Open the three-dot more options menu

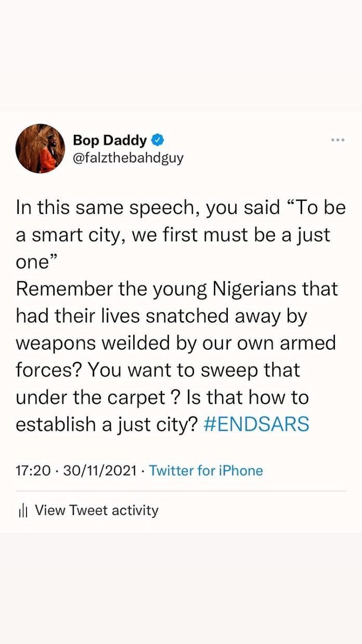tap(338, 140)
